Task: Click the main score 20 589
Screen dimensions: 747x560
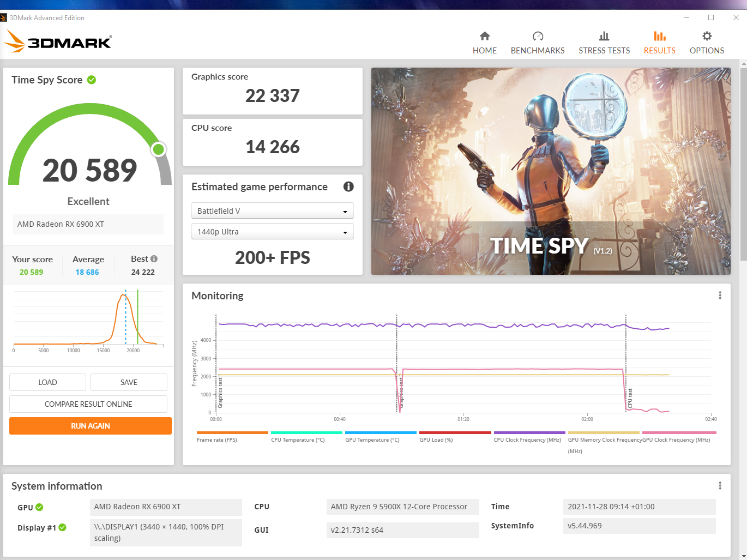Action: pos(90,171)
